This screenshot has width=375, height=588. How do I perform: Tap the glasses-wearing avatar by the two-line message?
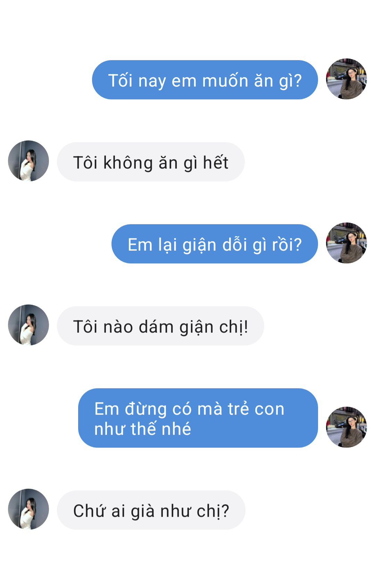click(346, 427)
